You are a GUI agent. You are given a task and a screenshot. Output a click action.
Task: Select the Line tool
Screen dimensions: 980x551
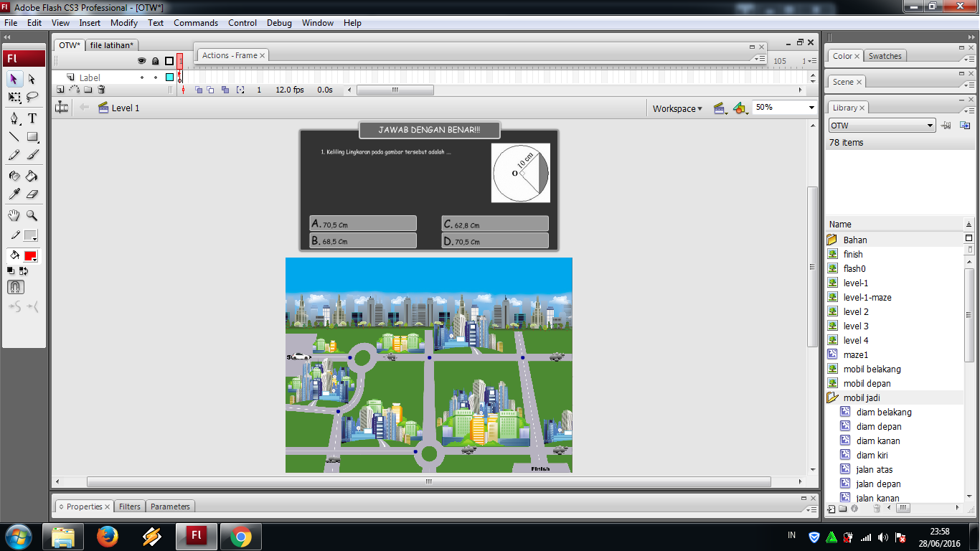pyautogui.click(x=14, y=136)
